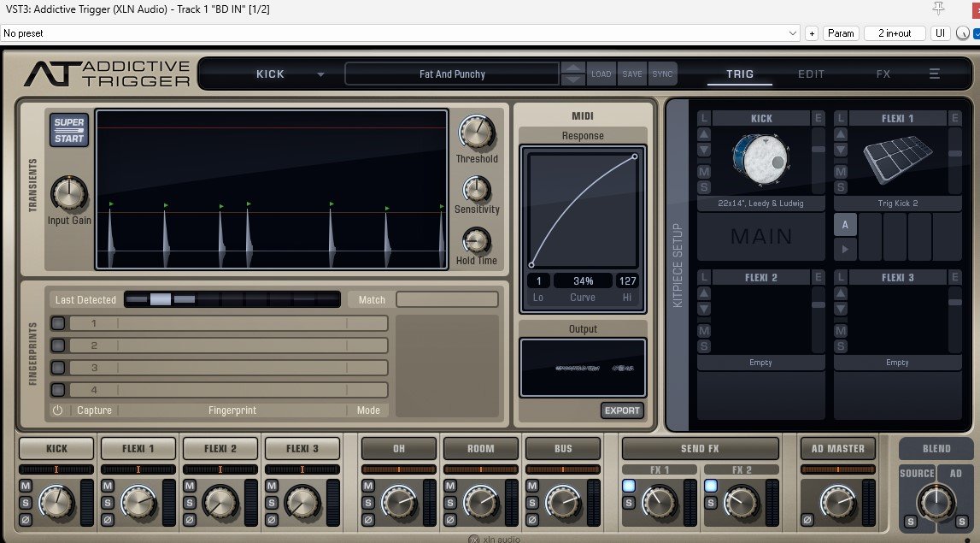Click the Threshold knob

pos(476,133)
